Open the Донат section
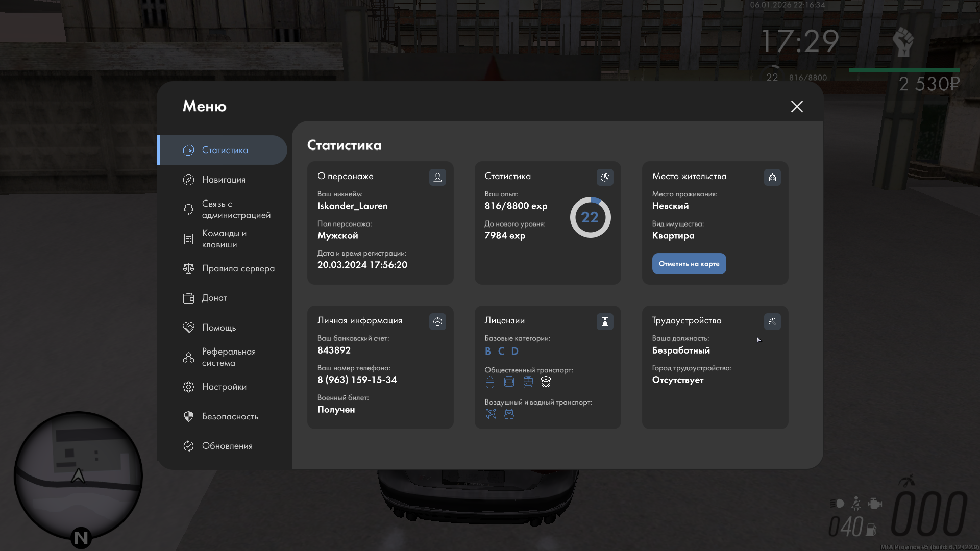The width and height of the screenshot is (980, 551). click(214, 298)
